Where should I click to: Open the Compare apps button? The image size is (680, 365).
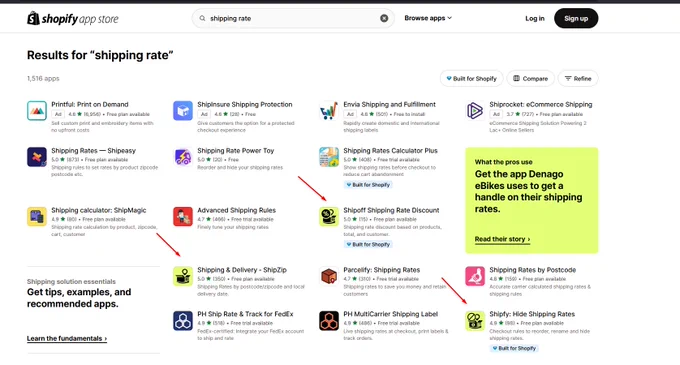pyautogui.click(x=530, y=78)
